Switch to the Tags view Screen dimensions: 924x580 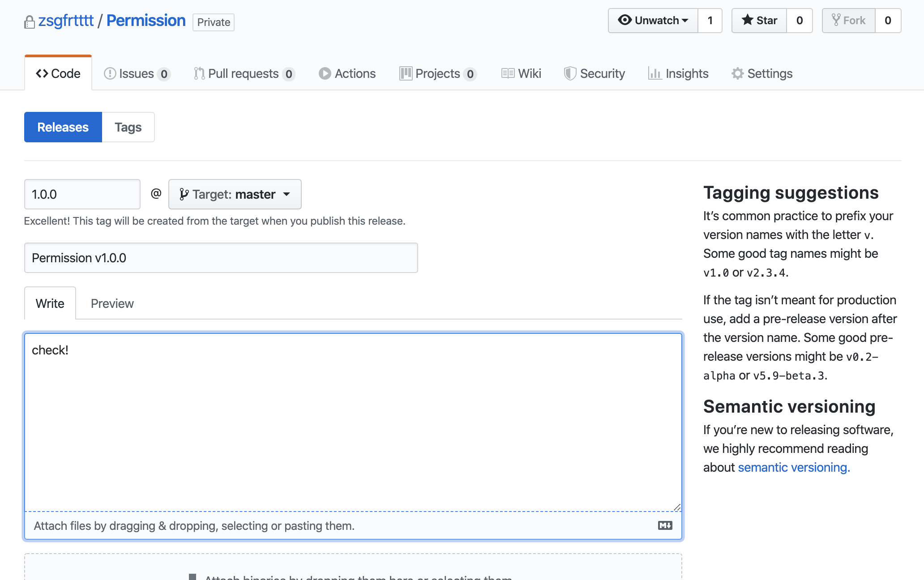pos(128,127)
